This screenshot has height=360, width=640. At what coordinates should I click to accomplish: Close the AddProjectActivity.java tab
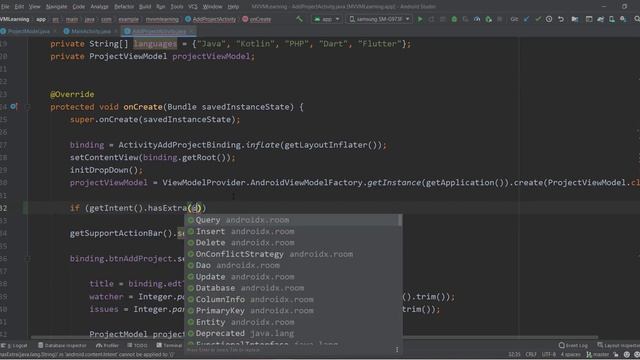click(x=191, y=31)
